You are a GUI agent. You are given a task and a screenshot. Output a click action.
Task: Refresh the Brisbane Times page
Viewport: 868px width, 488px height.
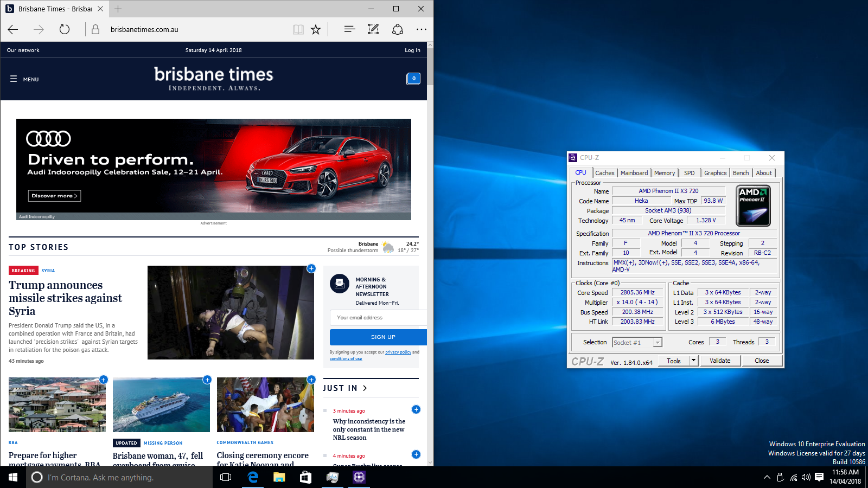[65, 29]
